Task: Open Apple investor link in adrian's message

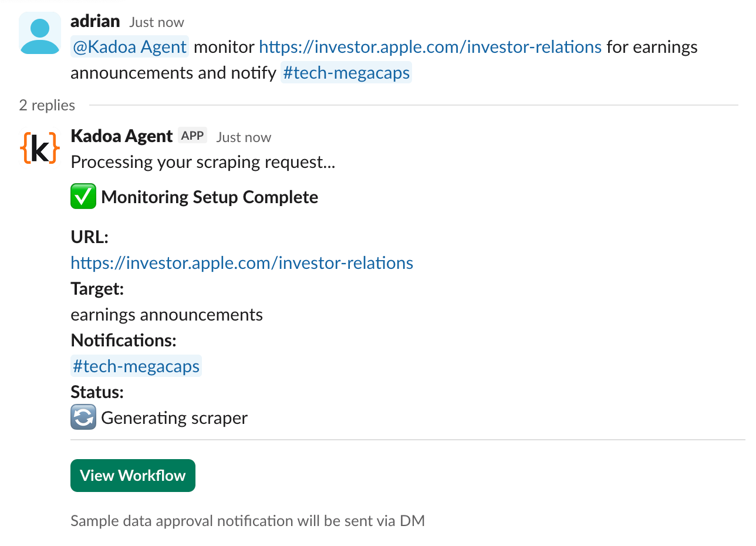Action: tap(430, 47)
